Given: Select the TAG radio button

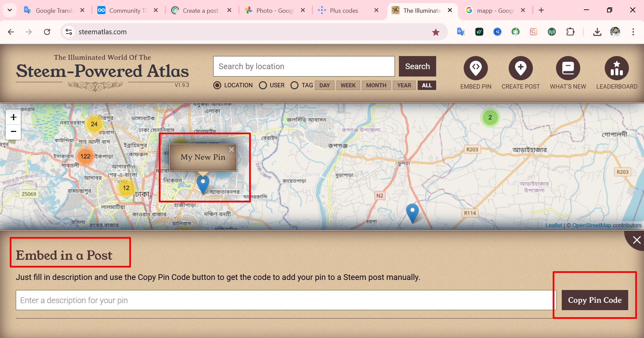Looking at the screenshot, I should point(294,85).
